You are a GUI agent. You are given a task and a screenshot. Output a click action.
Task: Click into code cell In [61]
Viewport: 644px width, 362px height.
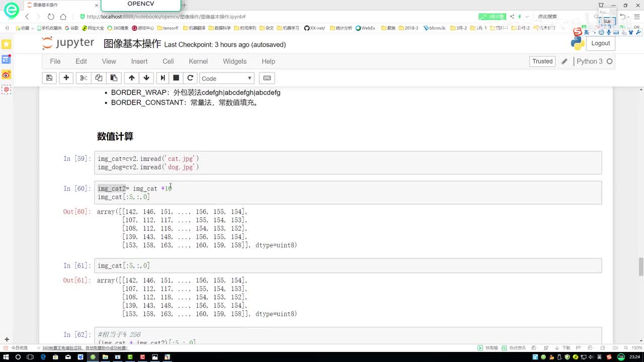348,265
